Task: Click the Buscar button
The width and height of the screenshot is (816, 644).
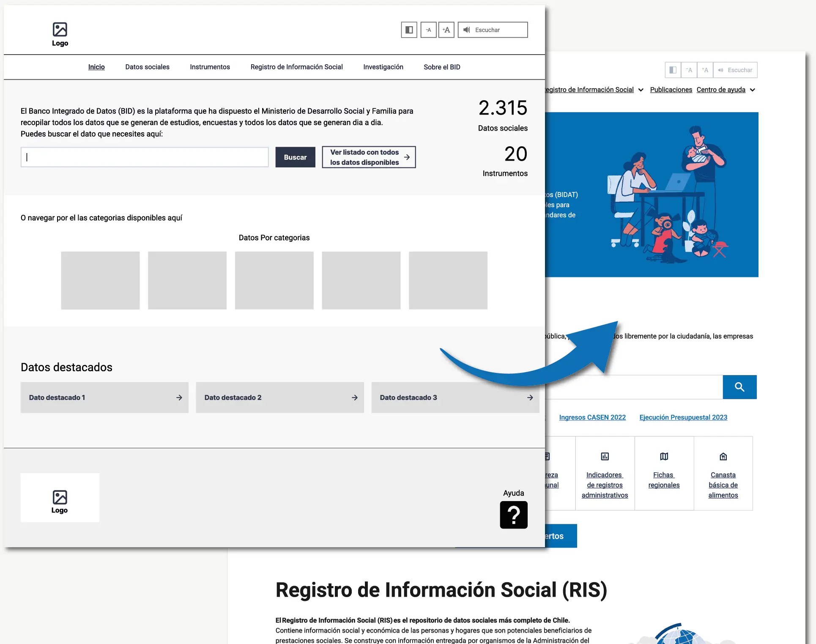Action: pos(295,157)
